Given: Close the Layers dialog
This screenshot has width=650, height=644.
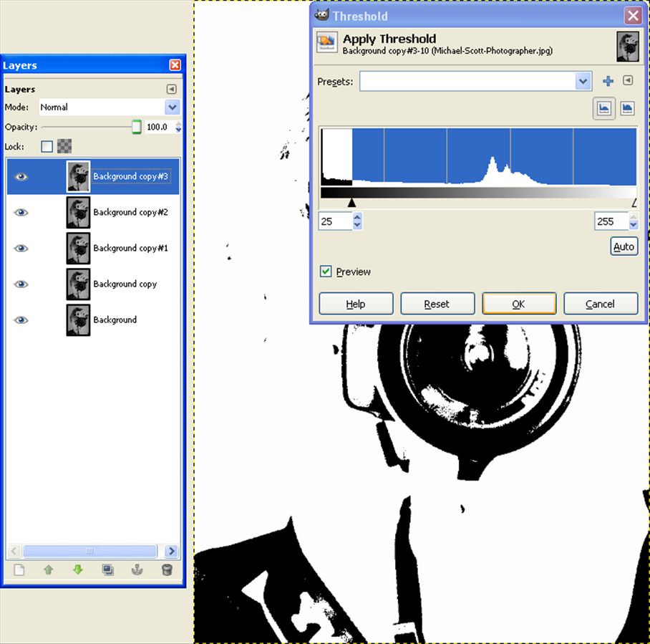Looking at the screenshot, I should coord(175,64).
